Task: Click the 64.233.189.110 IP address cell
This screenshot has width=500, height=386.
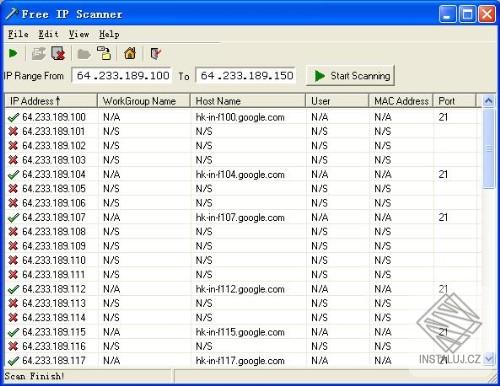Action: [x=54, y=260]
